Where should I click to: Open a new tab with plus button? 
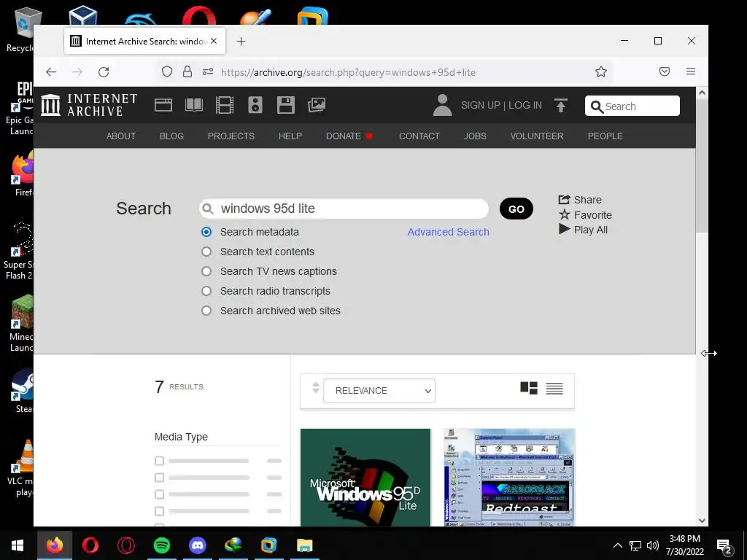241,42
